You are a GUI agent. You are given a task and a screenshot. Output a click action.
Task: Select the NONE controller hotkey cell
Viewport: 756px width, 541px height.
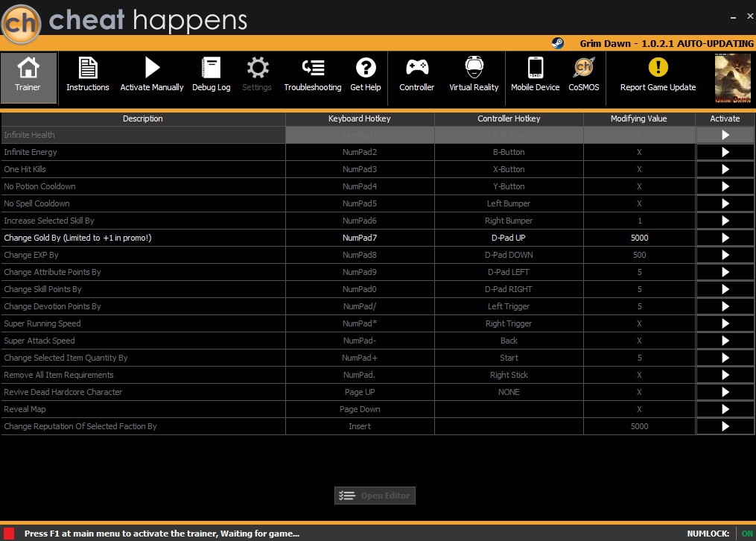click(x=509, y=392)
